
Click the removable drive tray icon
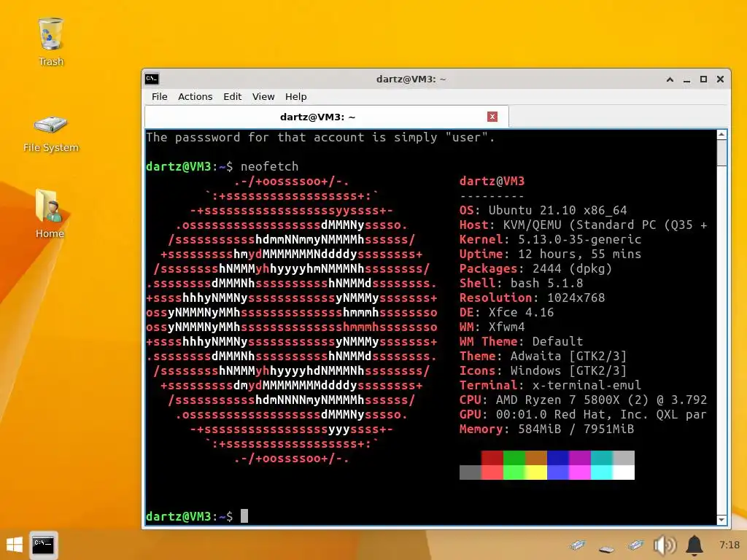point(606,548)
